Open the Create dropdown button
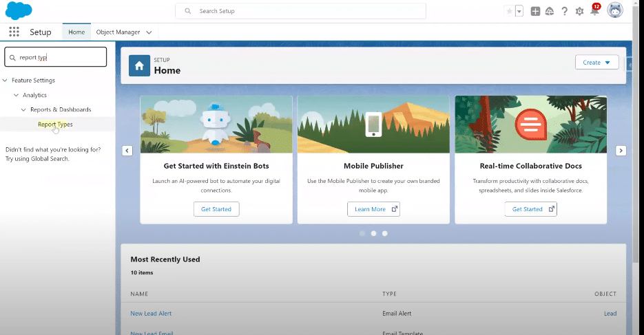The height and width of the screenshot is (335, 644). click(596, 63)
